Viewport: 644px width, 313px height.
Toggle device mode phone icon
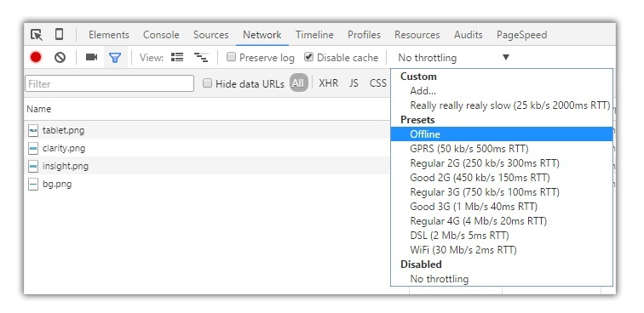pos(59,35)
